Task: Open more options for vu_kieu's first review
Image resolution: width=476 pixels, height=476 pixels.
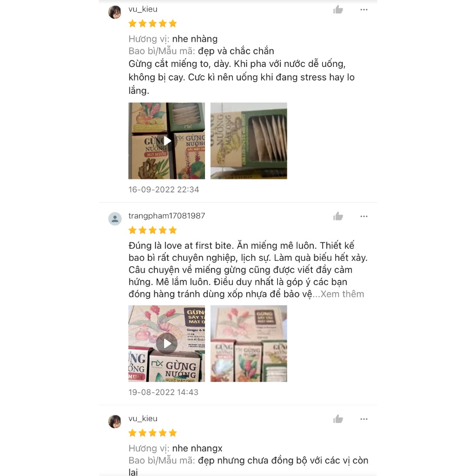Action: coord(364,10)
